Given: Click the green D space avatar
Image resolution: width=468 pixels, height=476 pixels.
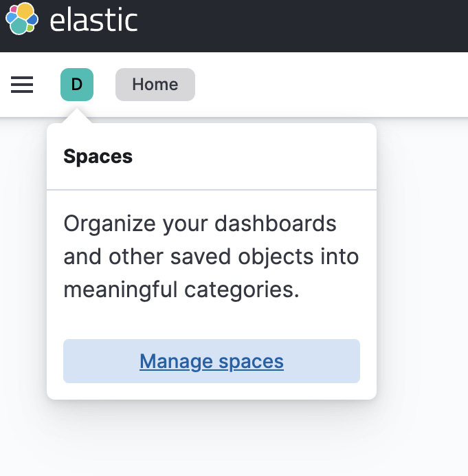Looking at the screenshot, I should [77, 85].
